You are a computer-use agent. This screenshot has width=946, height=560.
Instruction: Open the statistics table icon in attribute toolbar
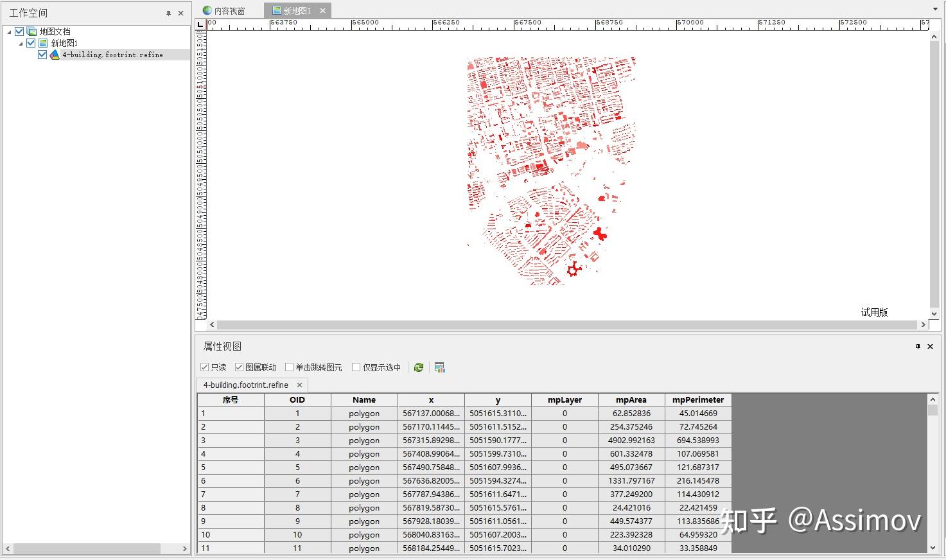[439, 367]
